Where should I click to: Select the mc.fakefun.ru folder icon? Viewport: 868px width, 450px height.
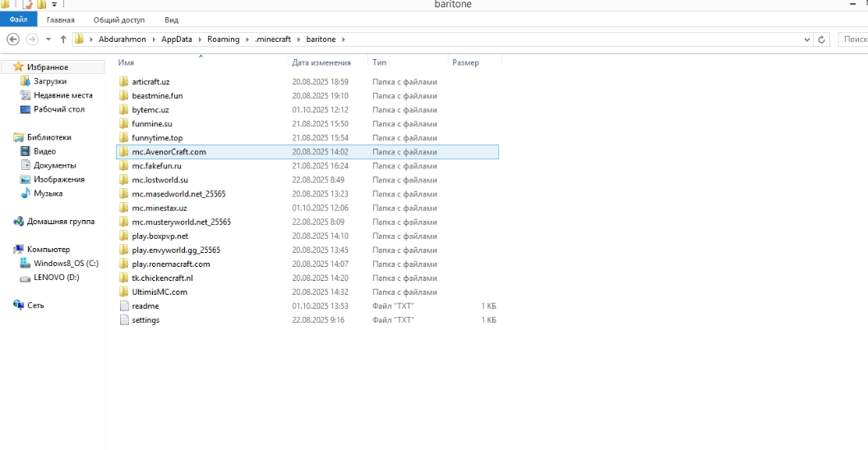124,165
